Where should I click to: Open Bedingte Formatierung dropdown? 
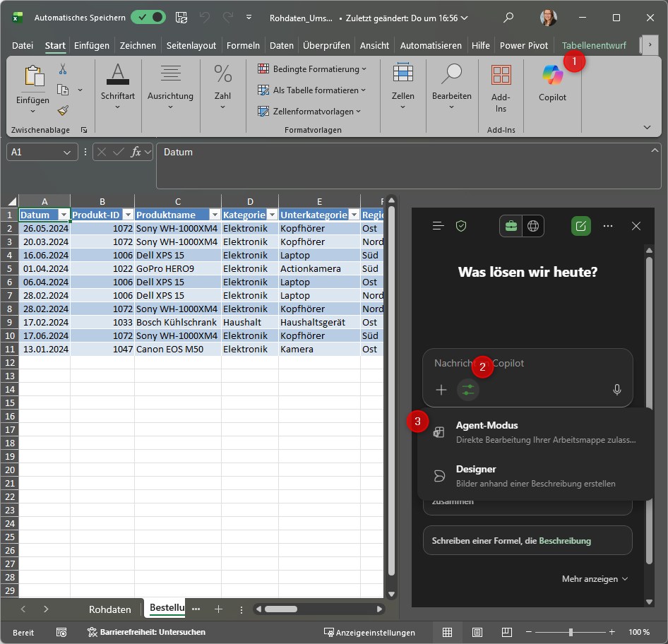pyautogui.click(x=311, y=69)
